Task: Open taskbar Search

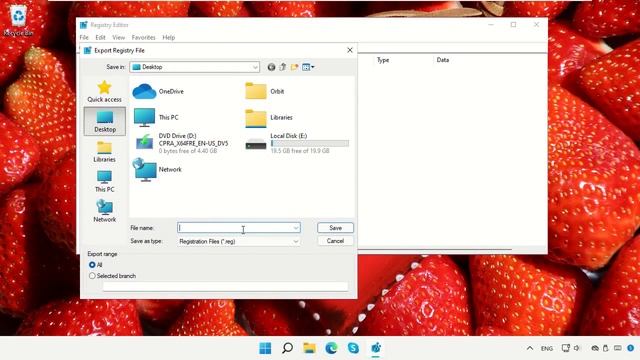Action: (x=287, y=348)
